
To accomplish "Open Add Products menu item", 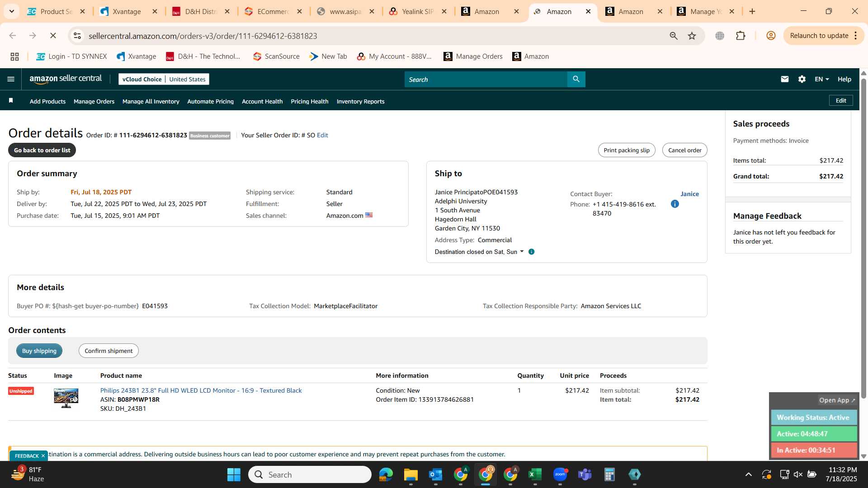I will coord(47,101).
